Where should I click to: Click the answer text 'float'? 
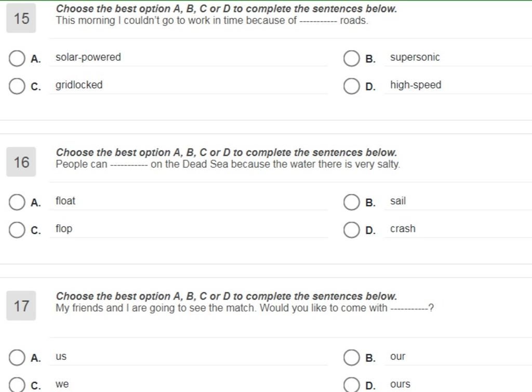pyautogui.click(x=65, y=201)
